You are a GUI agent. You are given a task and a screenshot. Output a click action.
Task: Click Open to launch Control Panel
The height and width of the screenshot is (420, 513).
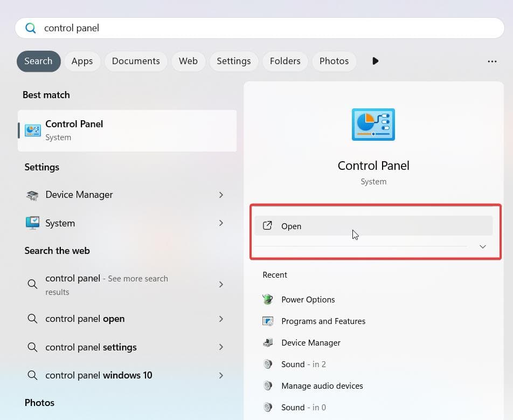(x=373, y=226)
